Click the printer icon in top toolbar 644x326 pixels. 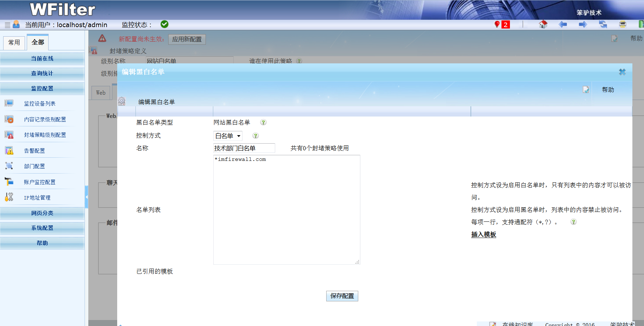point(623,24)
